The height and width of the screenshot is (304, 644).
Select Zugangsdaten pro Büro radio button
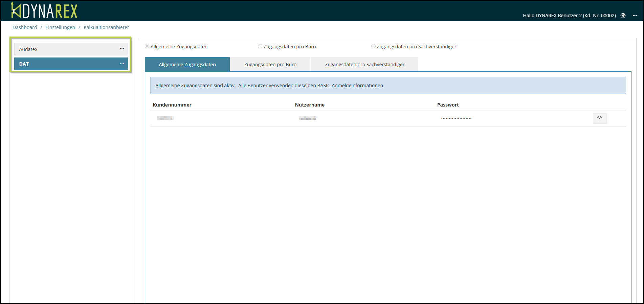pyautogui.click(x=260, y=46)
